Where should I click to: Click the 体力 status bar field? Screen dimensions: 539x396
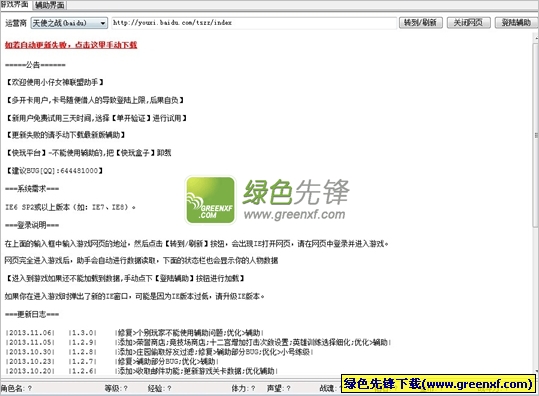click(243, 388)
